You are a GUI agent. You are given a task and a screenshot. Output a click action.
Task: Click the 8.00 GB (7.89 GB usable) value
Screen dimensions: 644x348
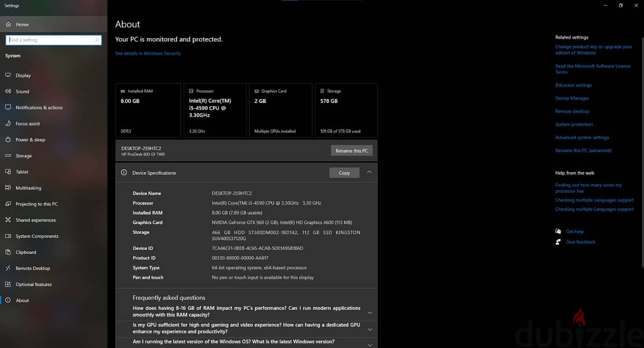(237, 213)
